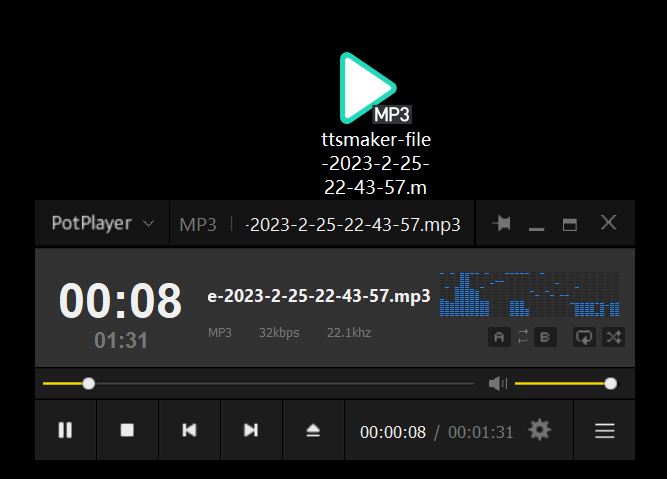Toggle shuffle playback mode

pos(614,337)
